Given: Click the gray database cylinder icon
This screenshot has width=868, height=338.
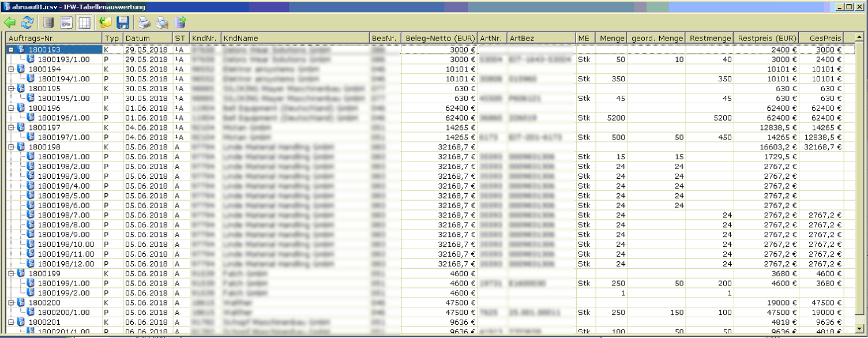Looking at the screenshot, I should coord(49,22).
